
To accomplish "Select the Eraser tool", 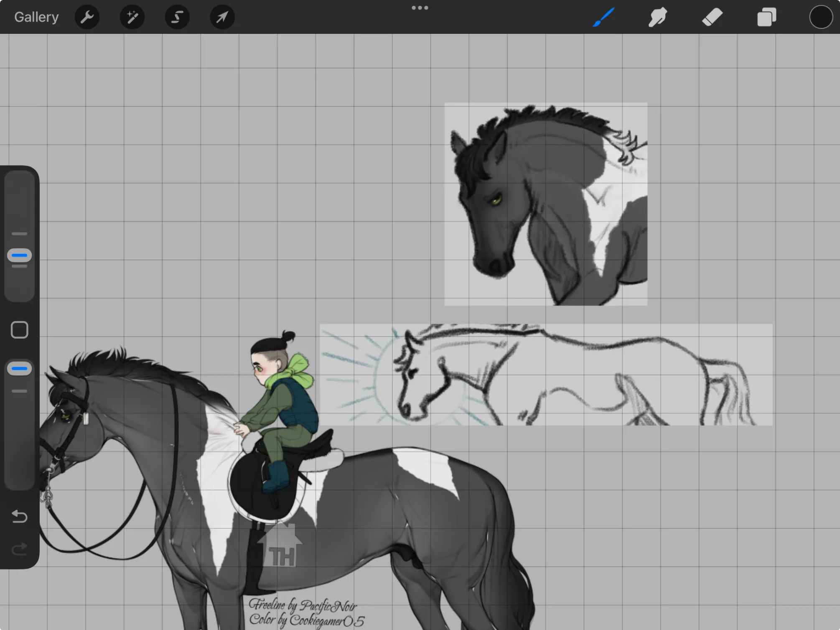I will point(712,17).
